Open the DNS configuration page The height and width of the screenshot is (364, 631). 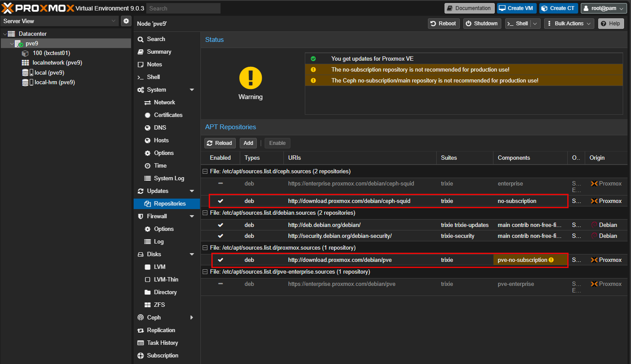click(160, 128)
